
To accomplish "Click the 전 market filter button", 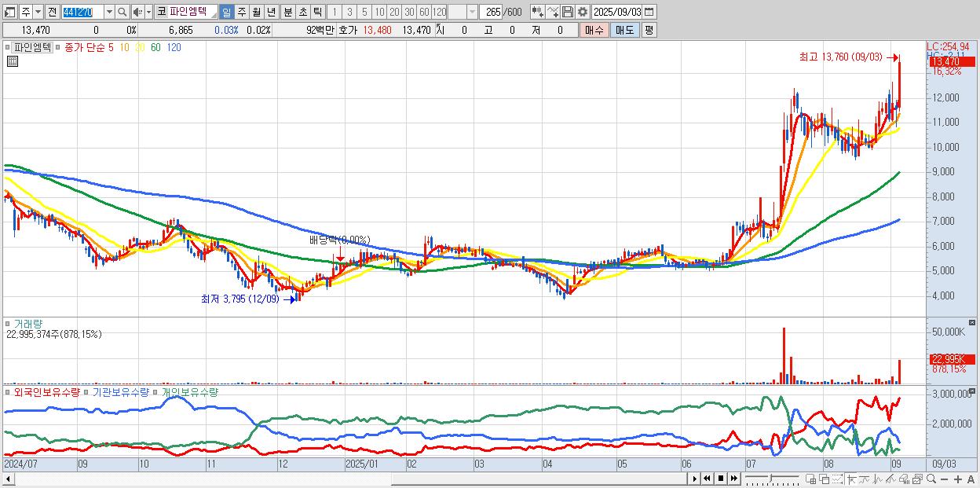I will (x=52, y=13).
